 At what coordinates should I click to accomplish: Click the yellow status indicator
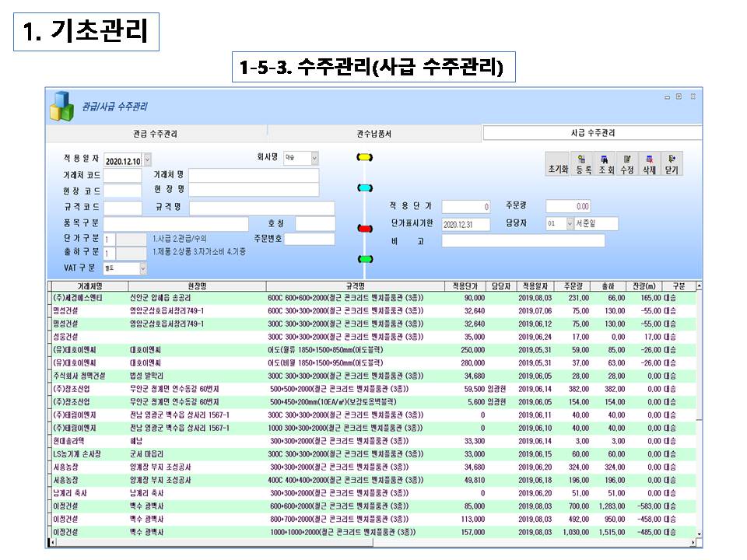coord(365,157)
